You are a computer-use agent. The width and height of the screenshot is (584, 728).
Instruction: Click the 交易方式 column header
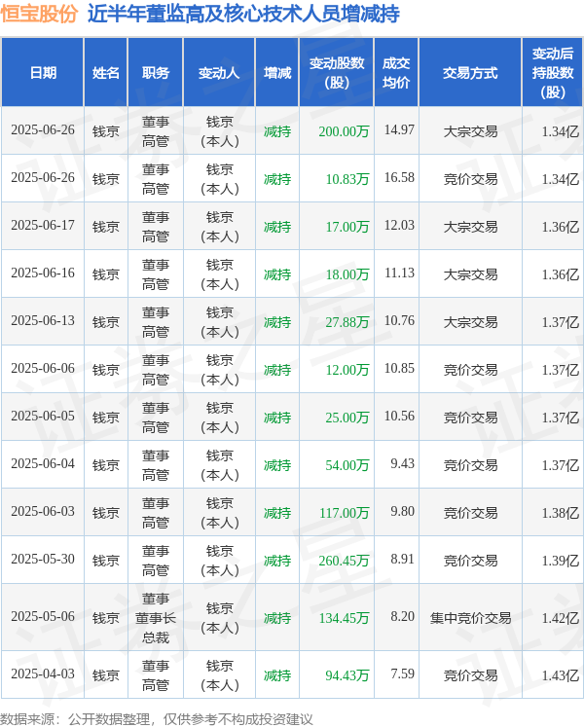[x=470, y=73]
